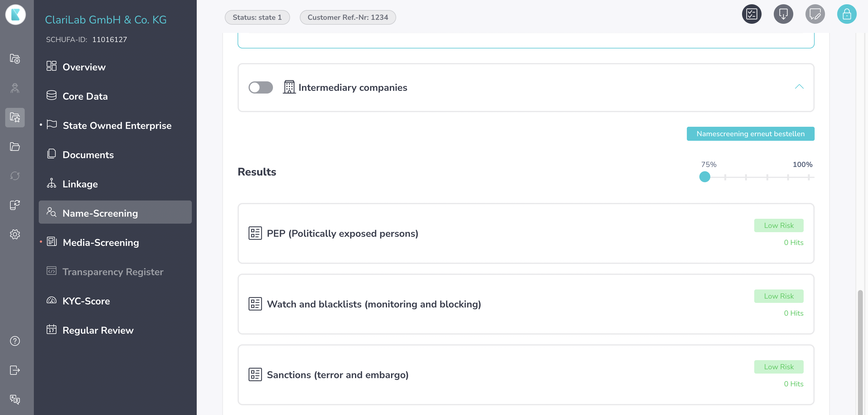Click Namescreening erneut bestellen button
The image size is (868, 415).
(750, 134)
